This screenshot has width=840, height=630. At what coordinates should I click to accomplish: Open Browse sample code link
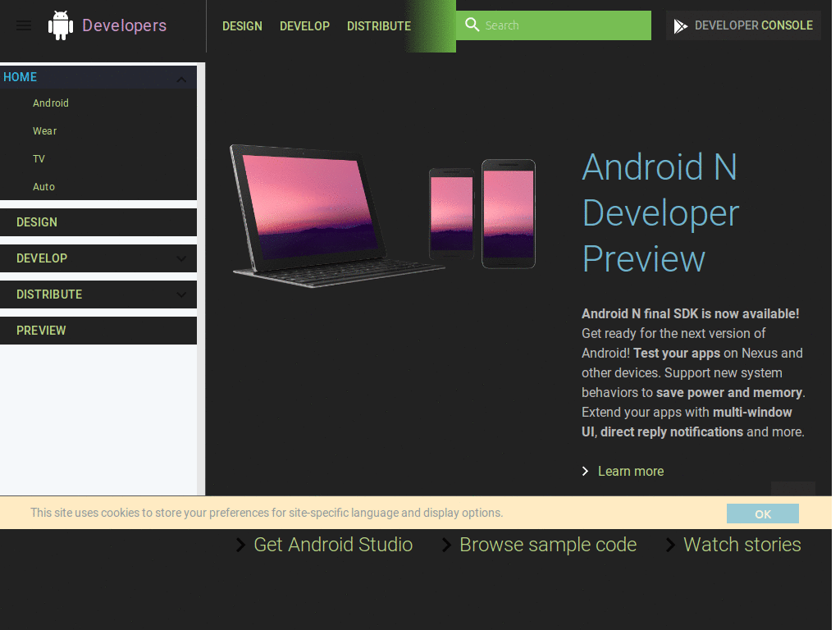click(x=547, y=545)
